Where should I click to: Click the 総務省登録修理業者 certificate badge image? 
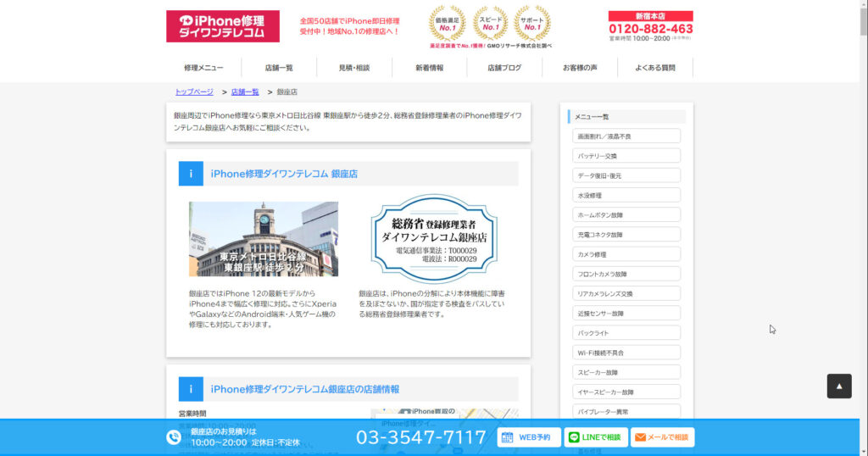[434, 238]
